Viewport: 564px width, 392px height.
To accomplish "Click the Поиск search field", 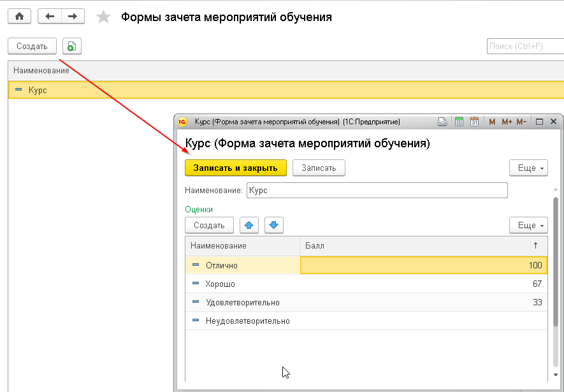I will tap(524, 46).
